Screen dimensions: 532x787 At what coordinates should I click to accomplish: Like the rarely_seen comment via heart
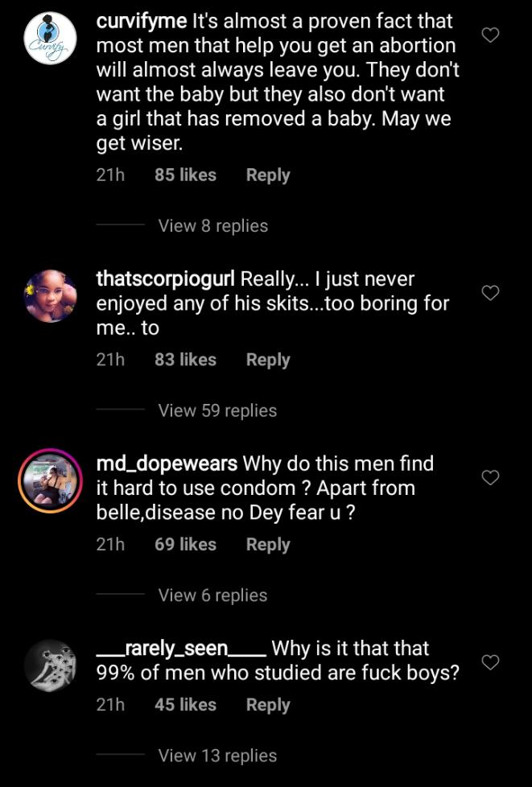click(490, 662)
